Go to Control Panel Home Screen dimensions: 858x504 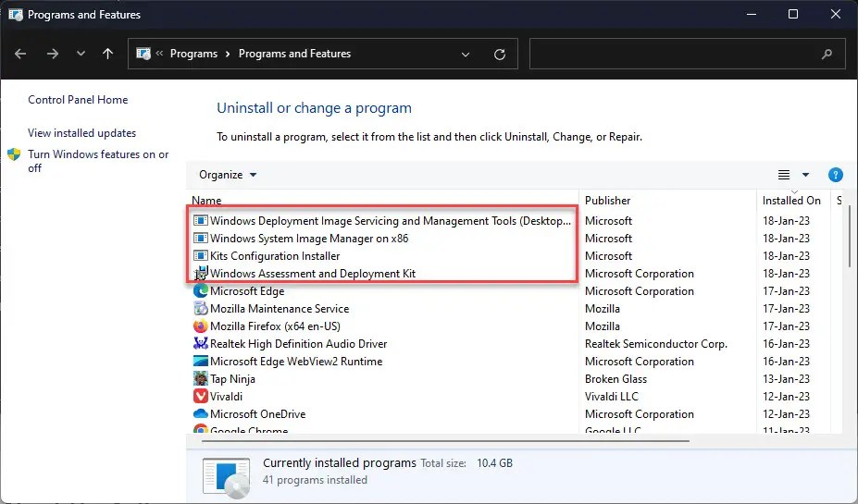78,100
